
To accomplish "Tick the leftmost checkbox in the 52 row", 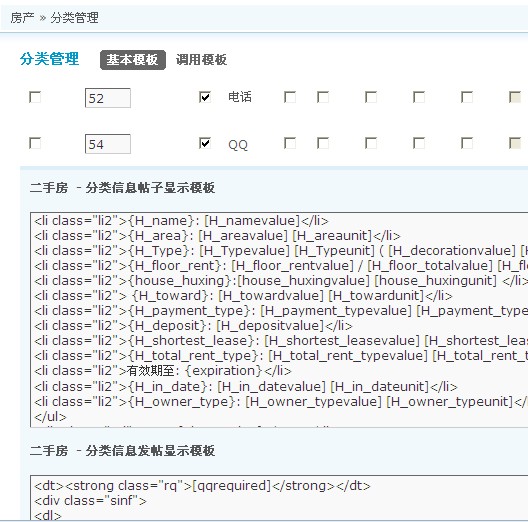I will tap(35, 97).
